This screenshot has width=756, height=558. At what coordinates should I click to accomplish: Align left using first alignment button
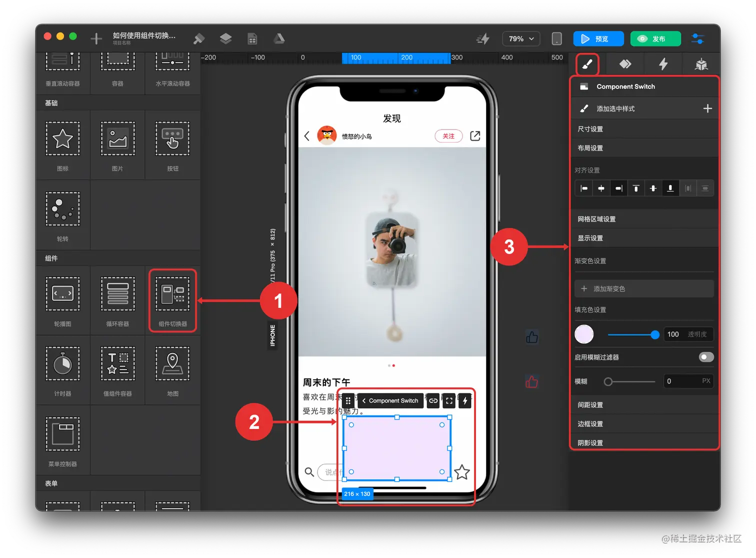pos(583,188)
